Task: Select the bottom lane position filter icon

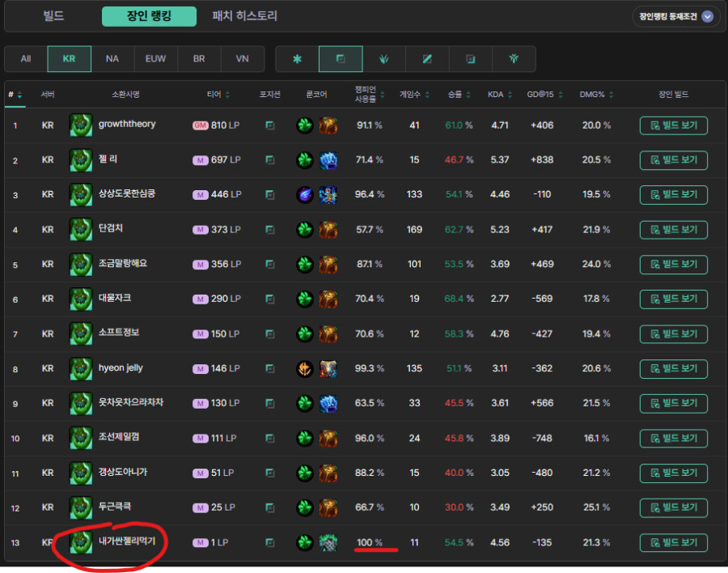Action: click(471, 59)
